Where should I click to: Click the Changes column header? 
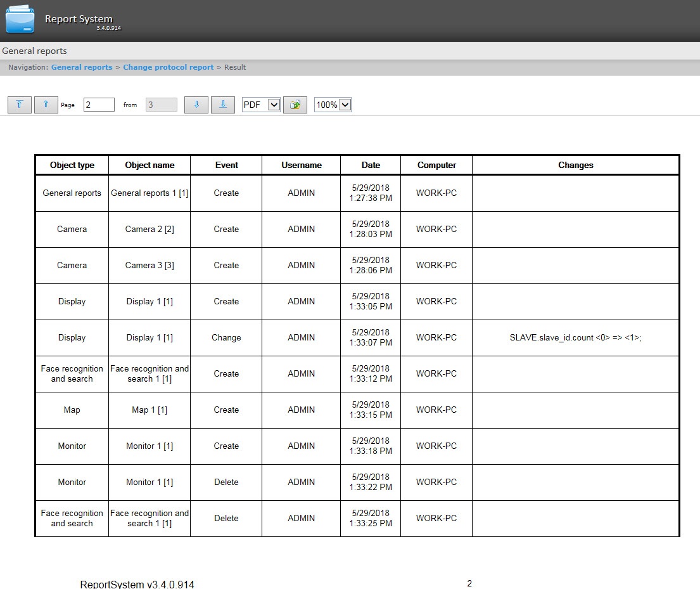[x=575, y=165]
